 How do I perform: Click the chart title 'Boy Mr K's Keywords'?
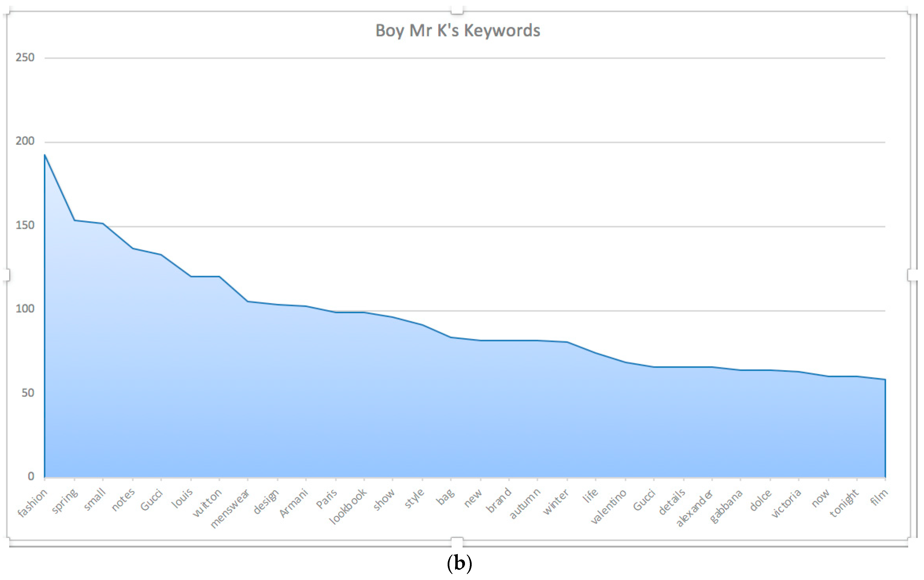click(457, 31)
